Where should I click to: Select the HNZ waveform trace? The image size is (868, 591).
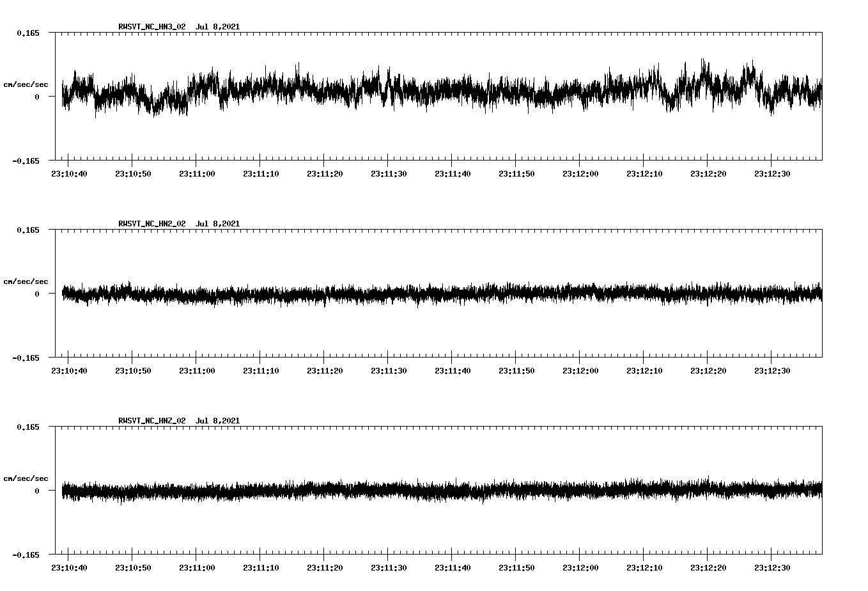(384, 491)
